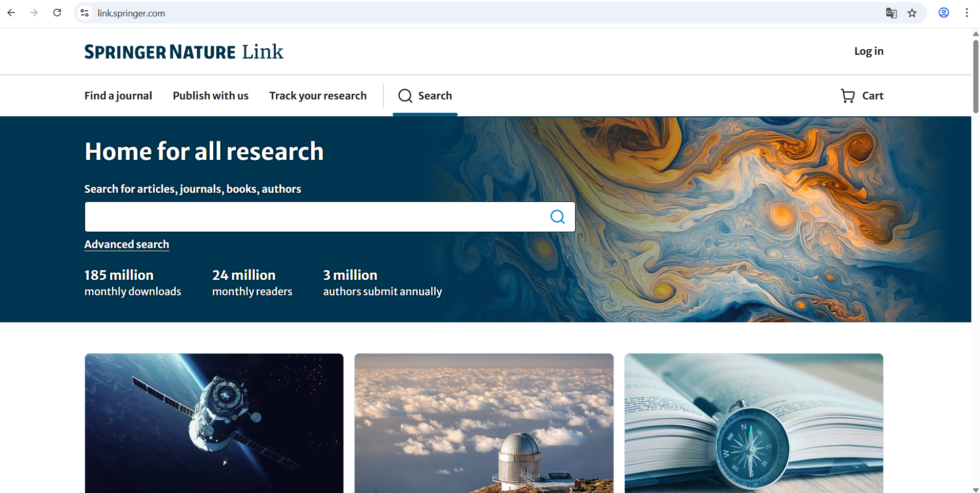This screenshot has width=980, height=493.
Task: Click the translate page icon
Action: tap(891, 13)
